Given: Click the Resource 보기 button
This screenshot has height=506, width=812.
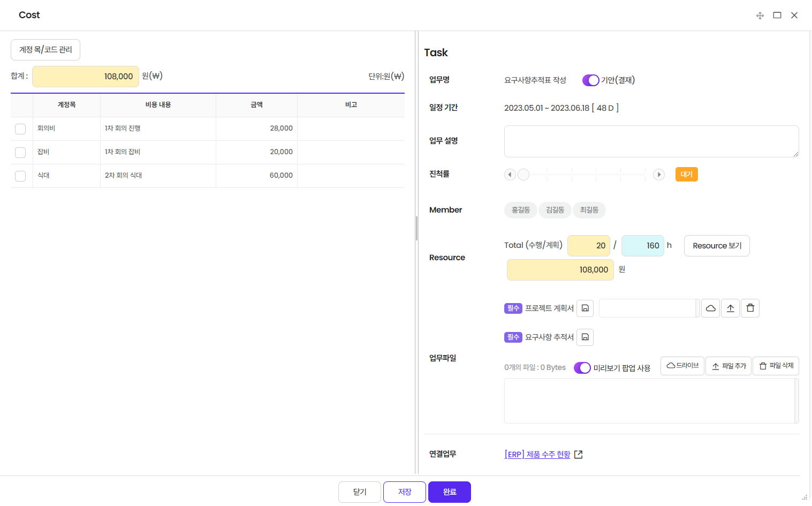Looking at the screenshot, I should click(x=717, y=246).
